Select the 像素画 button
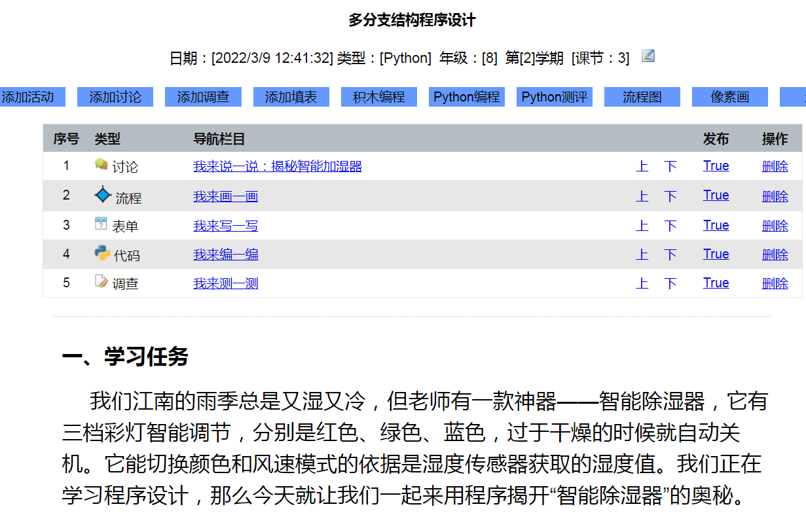Viewport: 806px width, 532px height. [x=730, y=97]
